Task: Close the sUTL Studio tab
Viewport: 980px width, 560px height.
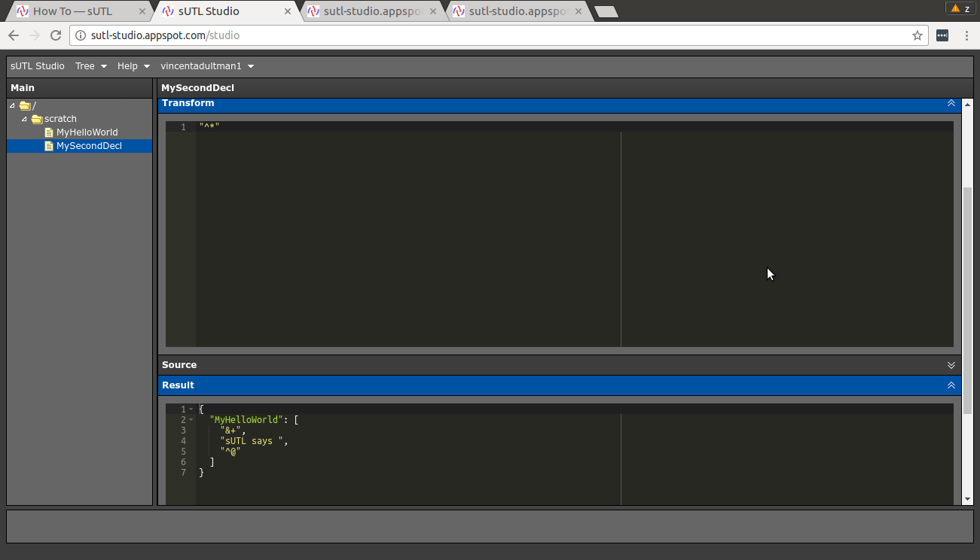Action: click(x=287, y=11)
